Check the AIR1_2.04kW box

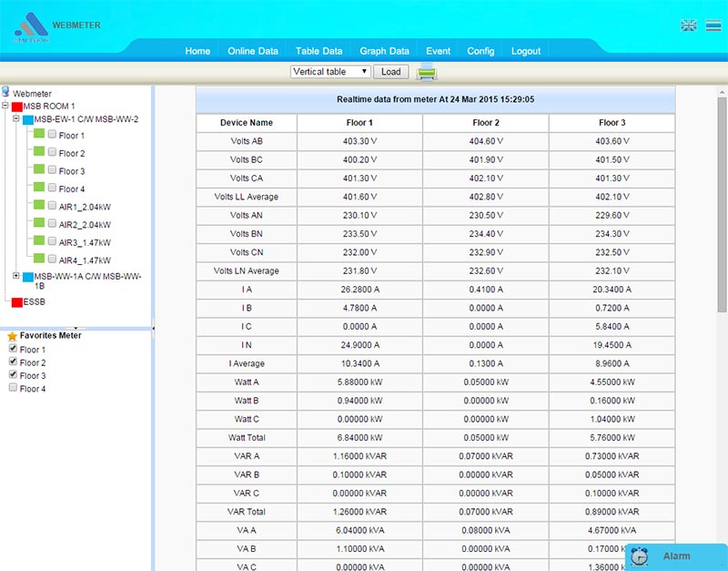[52, 205]
